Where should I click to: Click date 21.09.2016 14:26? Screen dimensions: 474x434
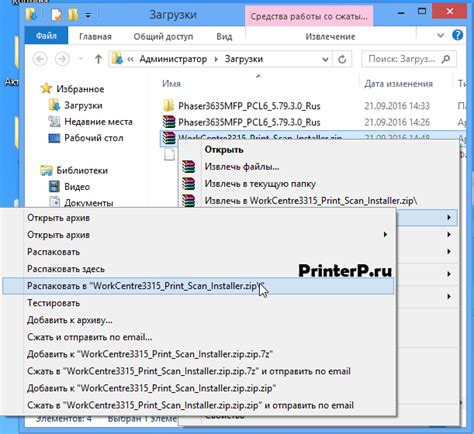397,122
